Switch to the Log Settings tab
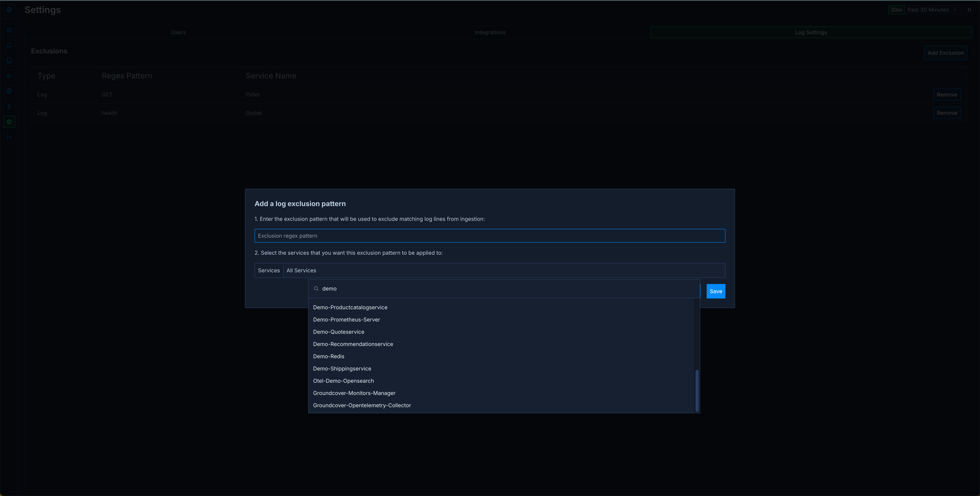This screenshot has height=496, width=980. (x=811, y=32)
